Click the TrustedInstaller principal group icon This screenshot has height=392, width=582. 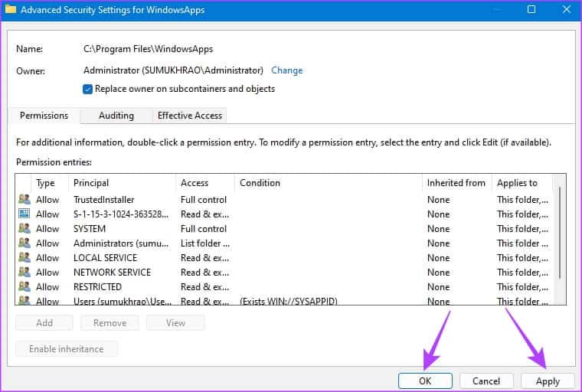pos(25,199)
